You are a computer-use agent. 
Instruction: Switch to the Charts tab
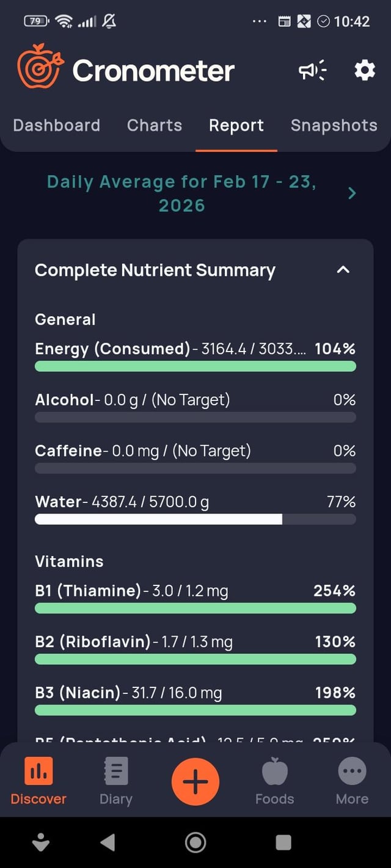155,126
